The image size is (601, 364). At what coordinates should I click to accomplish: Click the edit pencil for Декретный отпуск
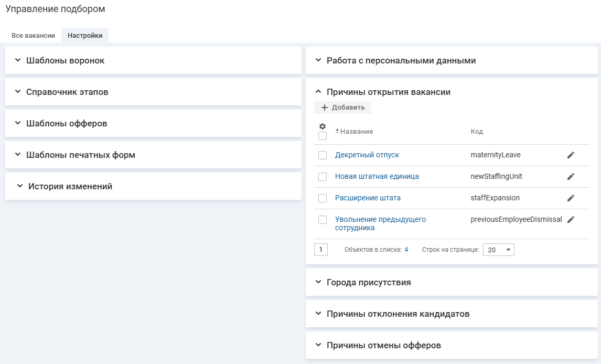pos(571,155)
